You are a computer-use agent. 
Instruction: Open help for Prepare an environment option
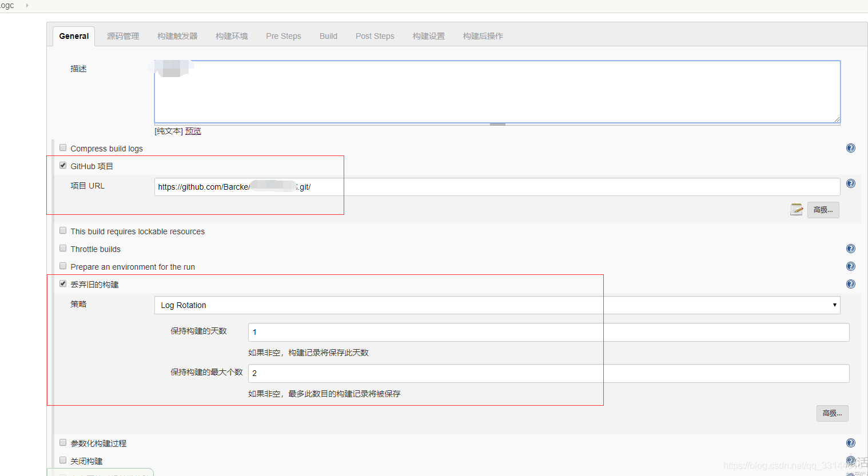(851, 266)
